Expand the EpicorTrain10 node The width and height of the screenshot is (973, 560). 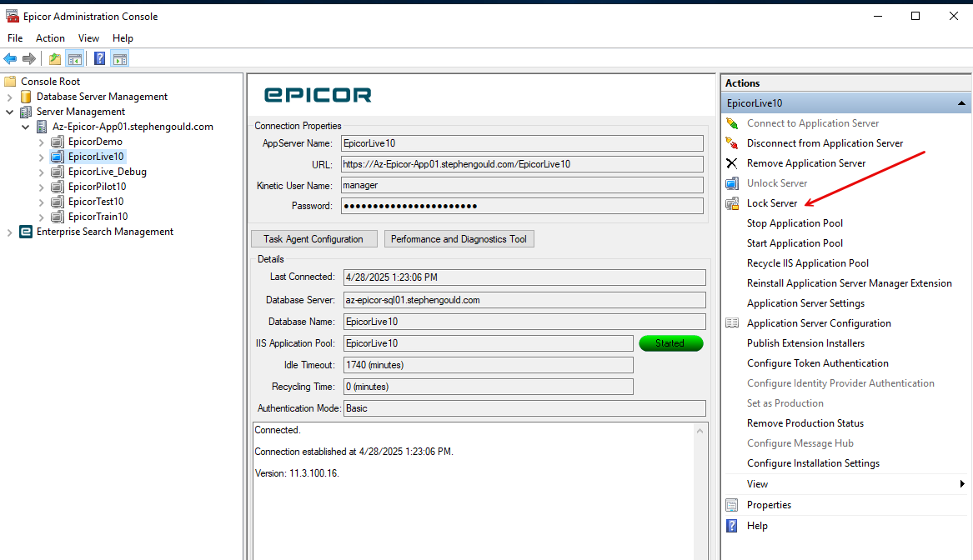(41, 217)
